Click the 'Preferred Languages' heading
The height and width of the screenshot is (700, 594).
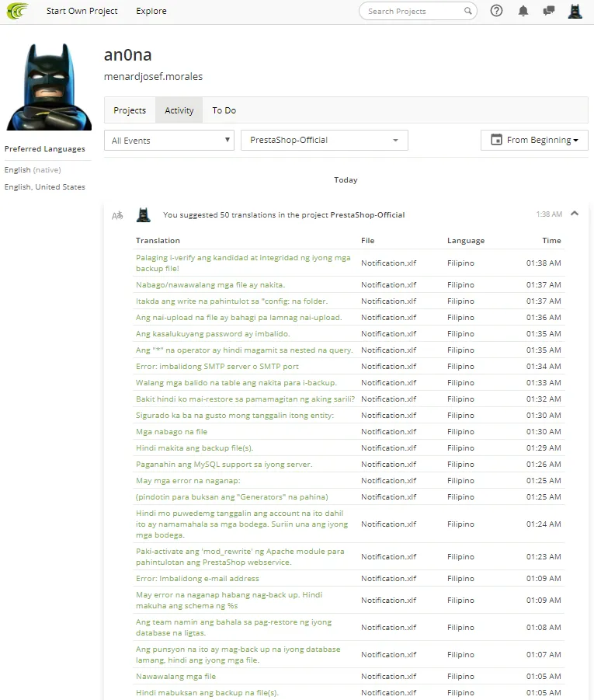tap(44, 148)
